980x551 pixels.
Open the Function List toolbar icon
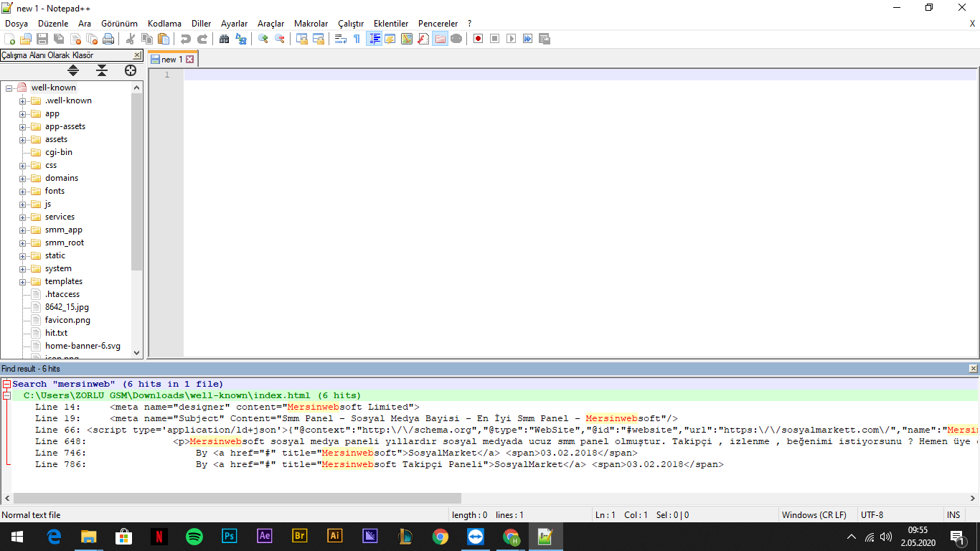(x=423, y=39)
